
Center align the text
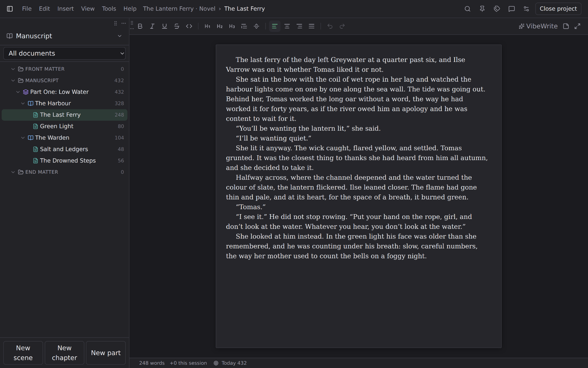287,26
